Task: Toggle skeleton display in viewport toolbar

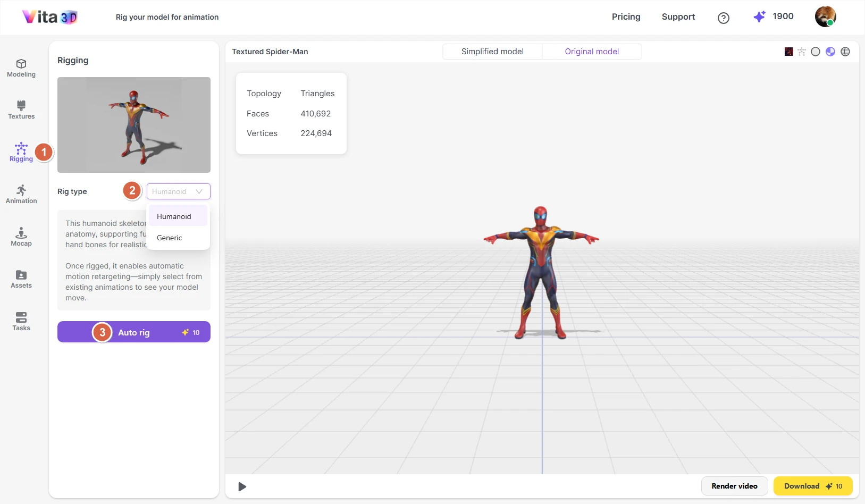Action: (802, 52)
